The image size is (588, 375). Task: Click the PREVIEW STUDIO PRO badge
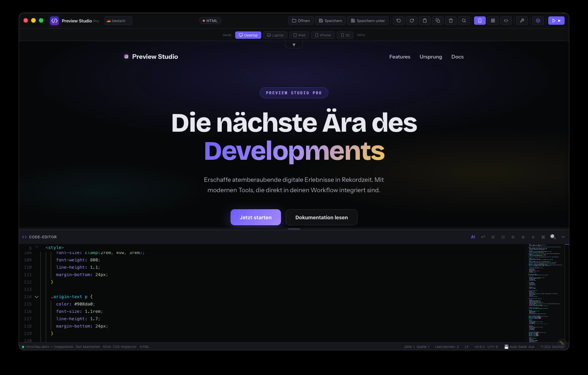coord(294,93)
